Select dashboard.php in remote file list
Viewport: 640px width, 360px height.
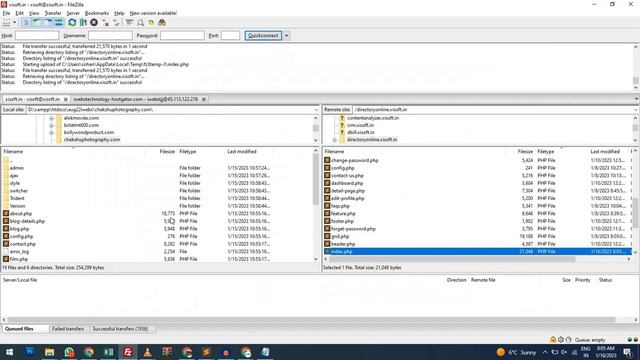(347, 183)
